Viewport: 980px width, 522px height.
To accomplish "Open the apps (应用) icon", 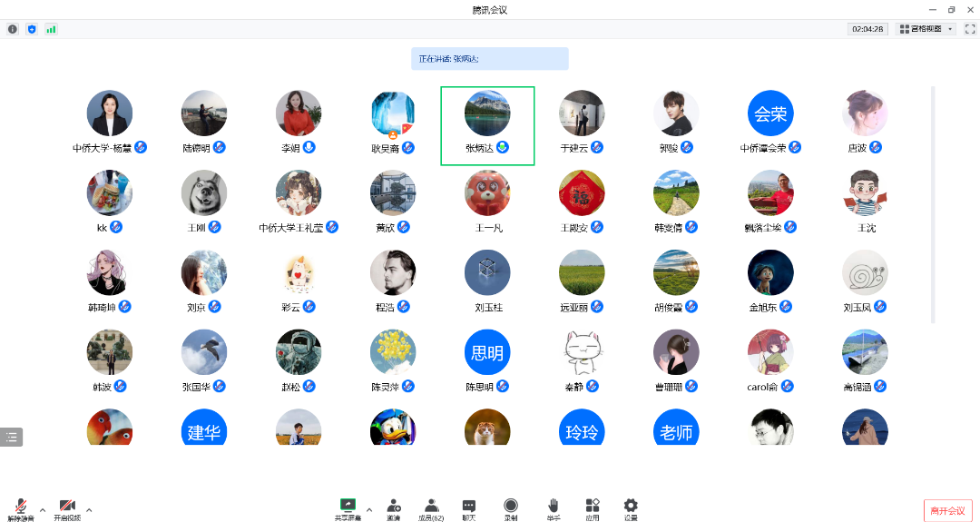I will point(592,507).
